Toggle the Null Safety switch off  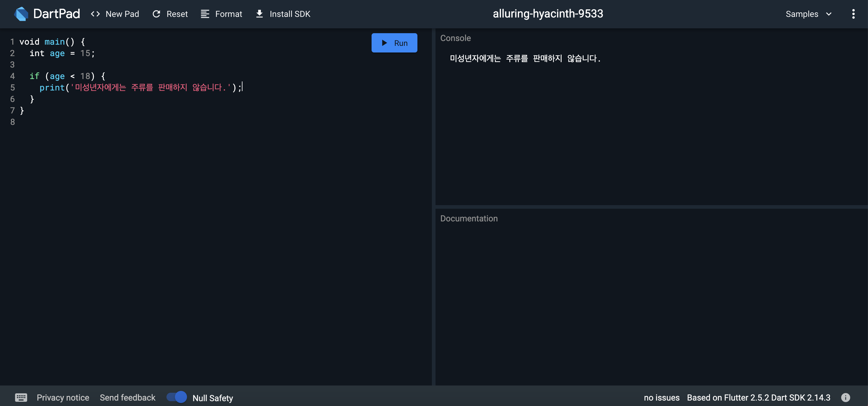[x=176, y=397]
